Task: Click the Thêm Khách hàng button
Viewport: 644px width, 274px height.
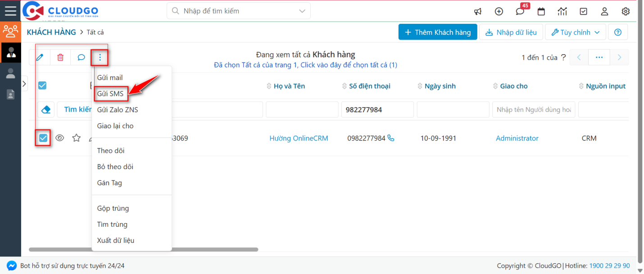Action: pos(437,32)
